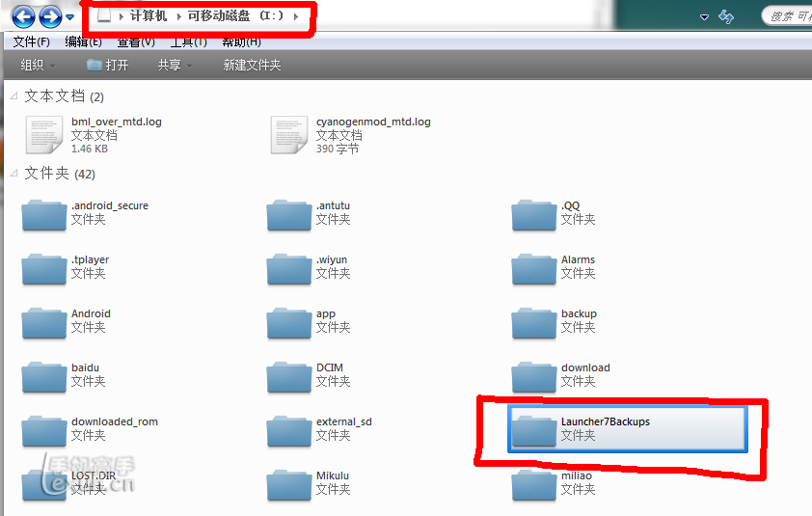Select the downloaded_rom folder icon
Screen dimensions: 812x516
tap(44, 431)
